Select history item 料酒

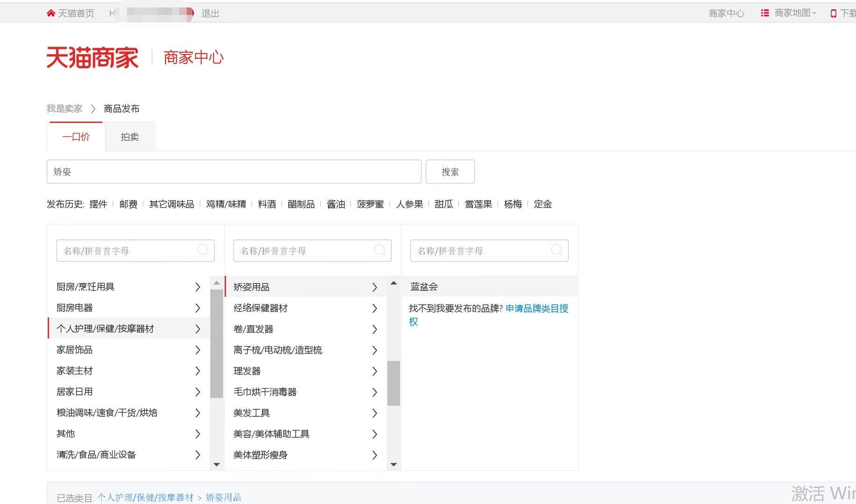pos(267,204)
